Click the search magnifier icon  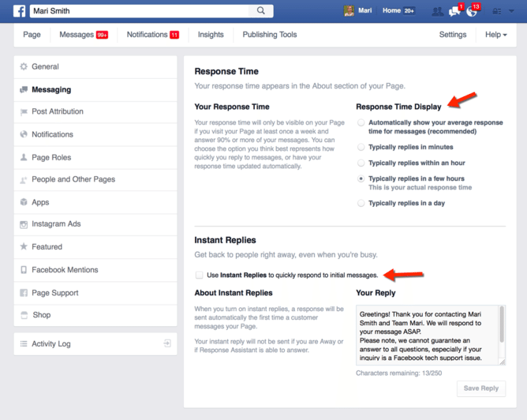pos(261,11)
